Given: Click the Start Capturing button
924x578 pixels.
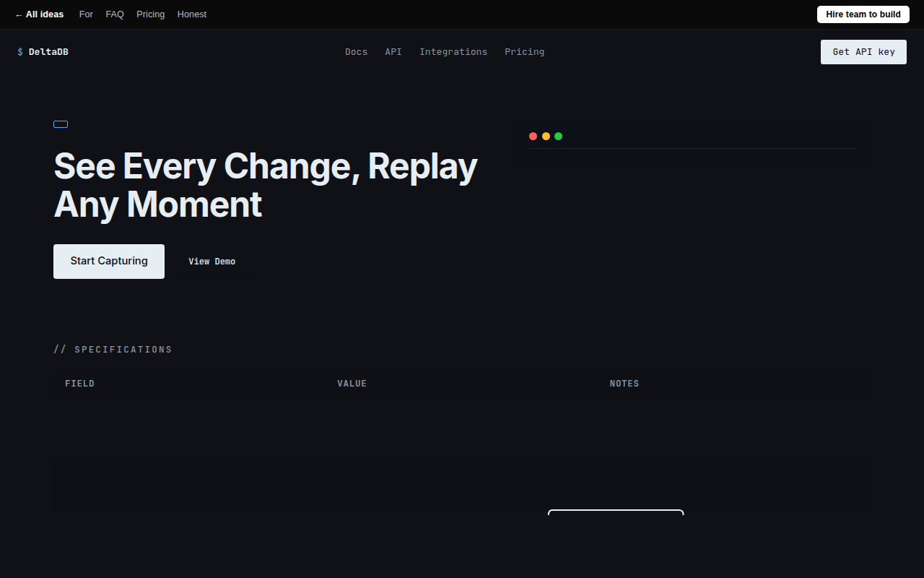Looking at the screenshot, I should pyautogui.click(x=109, y=262).
